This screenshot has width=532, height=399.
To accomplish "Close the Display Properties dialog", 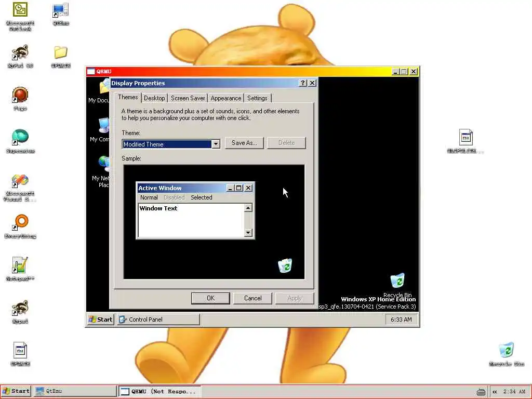I will [312, 83].
